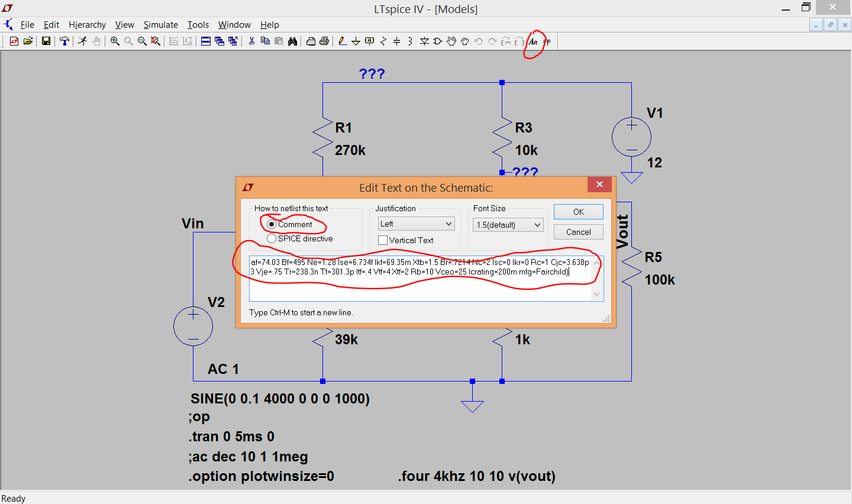
Task: Click the .option plotwinsize=0 directive
Action: (261, 476)
